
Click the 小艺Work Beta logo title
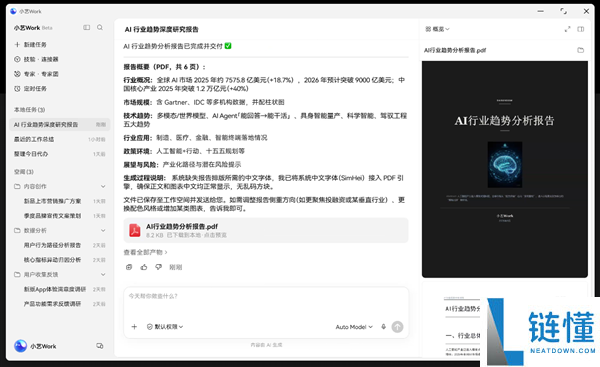pyautogui.click(x=33, y=28)
